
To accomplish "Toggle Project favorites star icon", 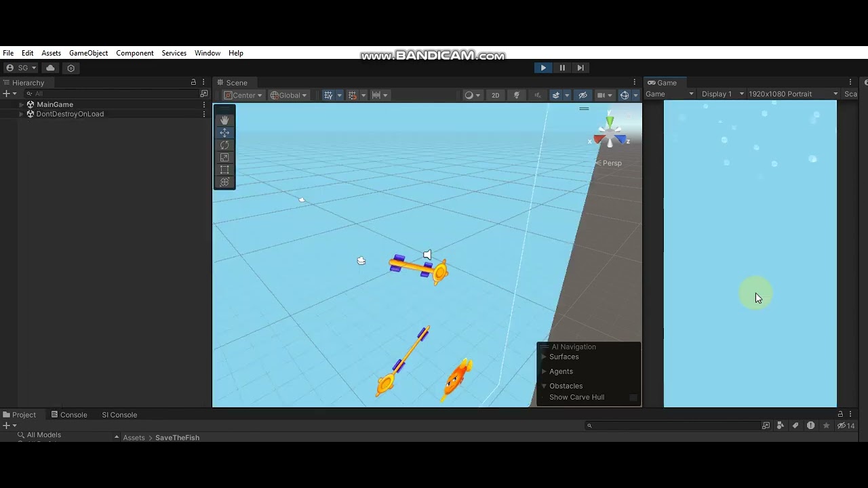I will [x=826, y=426].
